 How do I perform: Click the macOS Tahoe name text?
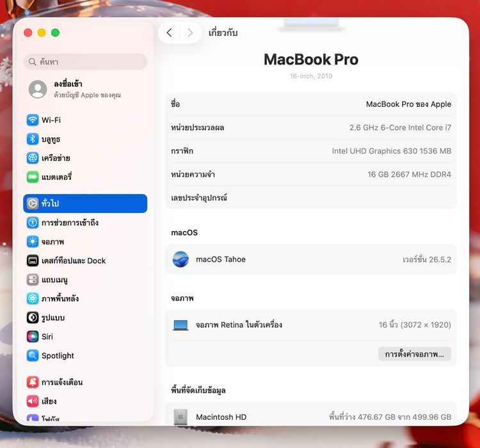point(221,259)
